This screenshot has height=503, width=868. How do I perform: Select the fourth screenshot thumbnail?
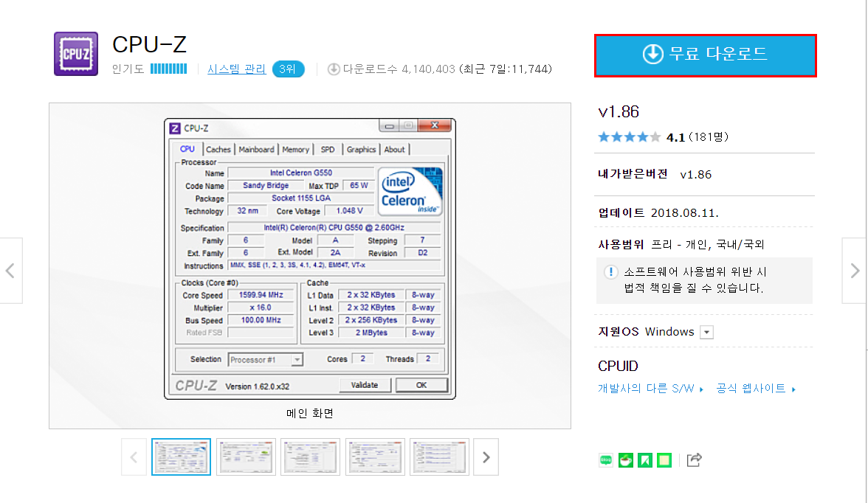(375, 457)
